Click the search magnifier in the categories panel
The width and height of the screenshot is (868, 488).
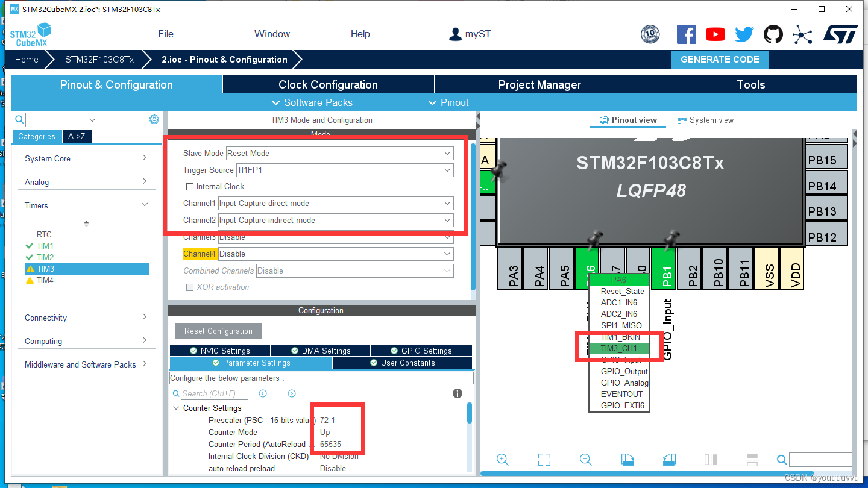point(19,119)
